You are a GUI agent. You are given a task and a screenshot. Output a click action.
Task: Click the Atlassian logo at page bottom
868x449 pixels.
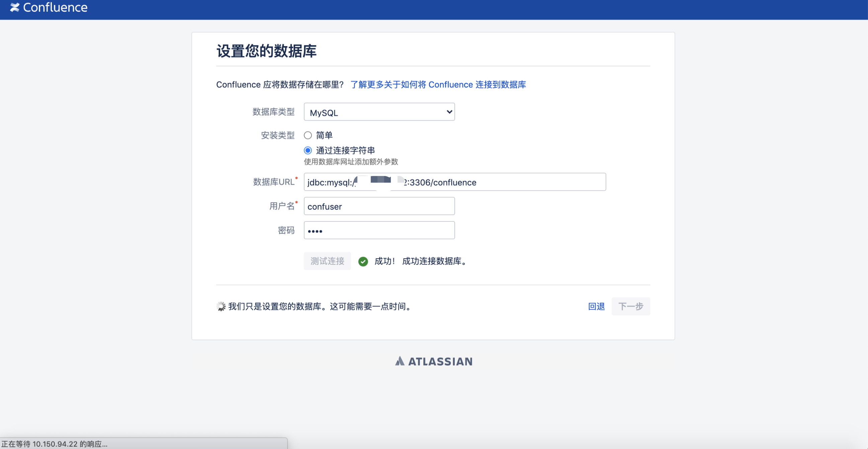click(433, 361)
